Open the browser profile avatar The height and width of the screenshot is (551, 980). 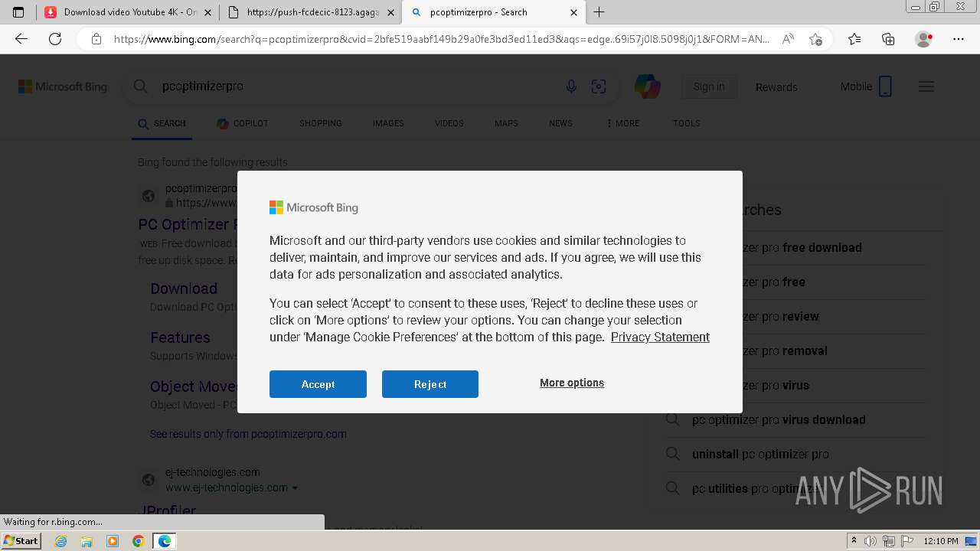click(923, 39)
